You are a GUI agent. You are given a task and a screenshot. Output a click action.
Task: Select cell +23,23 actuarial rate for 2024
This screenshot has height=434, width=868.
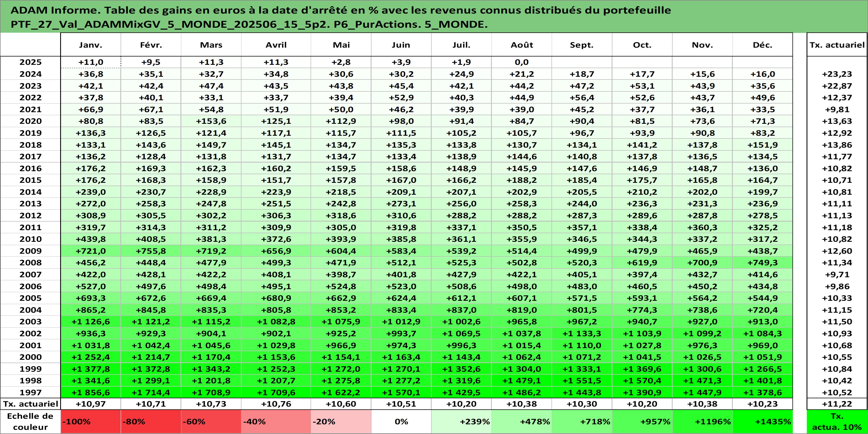(837, 74)
